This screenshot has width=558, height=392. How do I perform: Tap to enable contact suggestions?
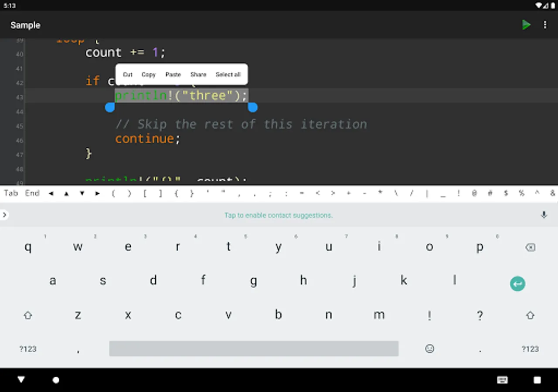coord(279,215)
